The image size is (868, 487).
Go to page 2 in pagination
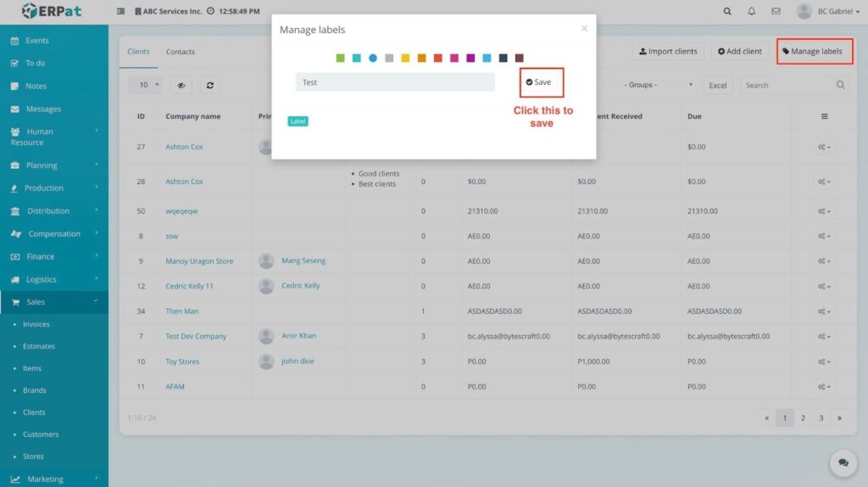click(x=803, y=417)
